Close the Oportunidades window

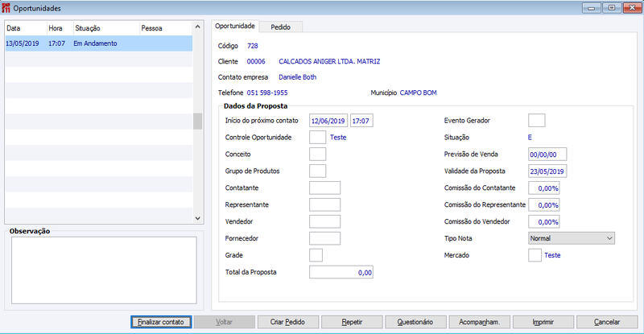[x=632, y=8]
